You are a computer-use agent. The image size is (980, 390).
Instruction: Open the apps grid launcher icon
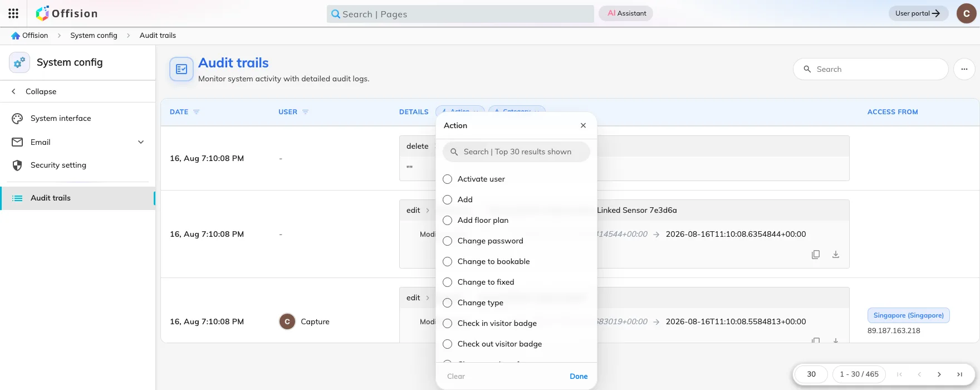[13, 13]
